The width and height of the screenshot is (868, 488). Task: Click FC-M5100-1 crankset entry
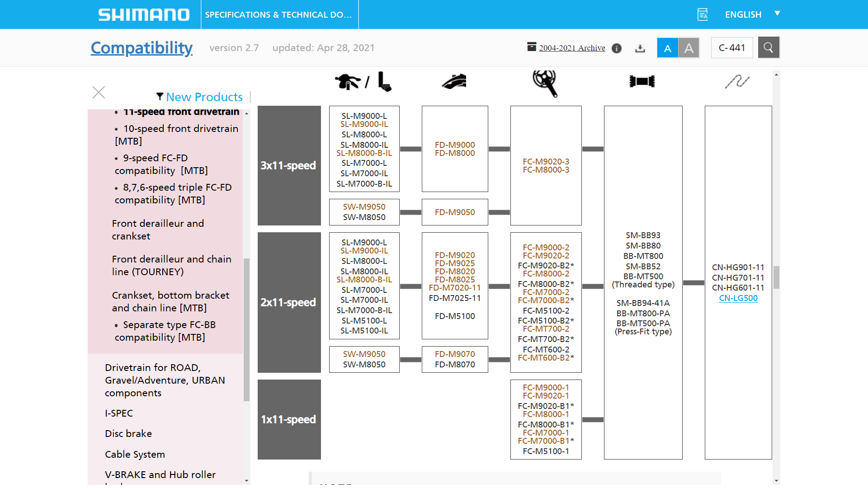pyautogui.click(x=546, y=451)
